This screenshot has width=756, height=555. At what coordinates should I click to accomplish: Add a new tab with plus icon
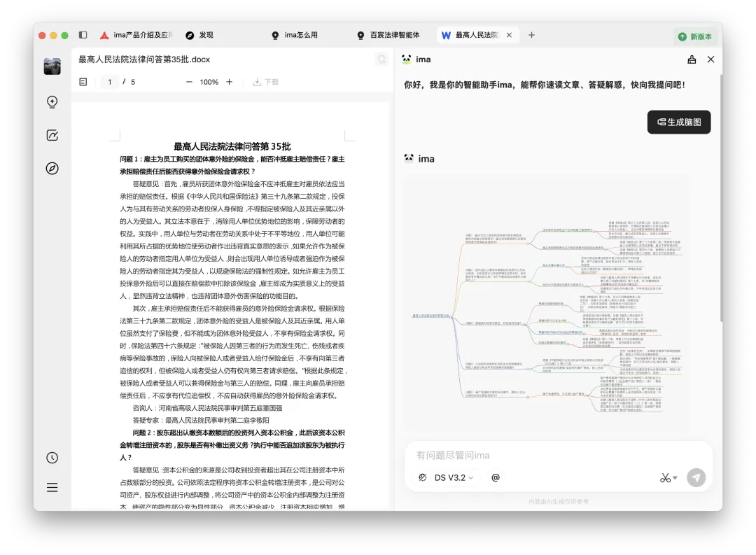531,35
